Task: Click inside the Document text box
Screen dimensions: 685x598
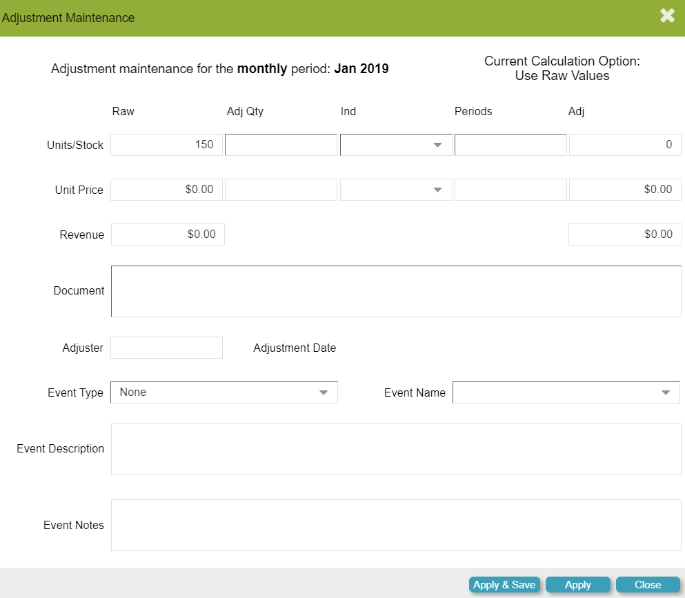Action: click(396, 291)
